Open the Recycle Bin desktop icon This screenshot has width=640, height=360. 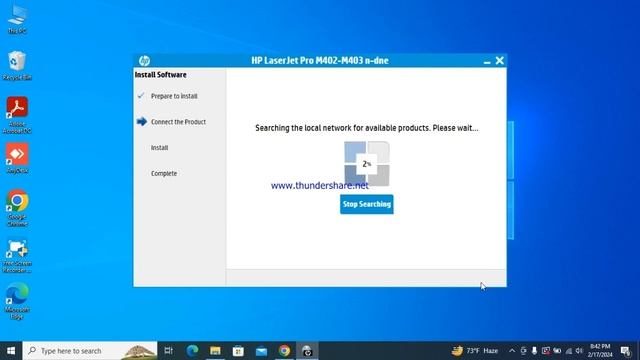pyautogui.click(x=17, y=65)
